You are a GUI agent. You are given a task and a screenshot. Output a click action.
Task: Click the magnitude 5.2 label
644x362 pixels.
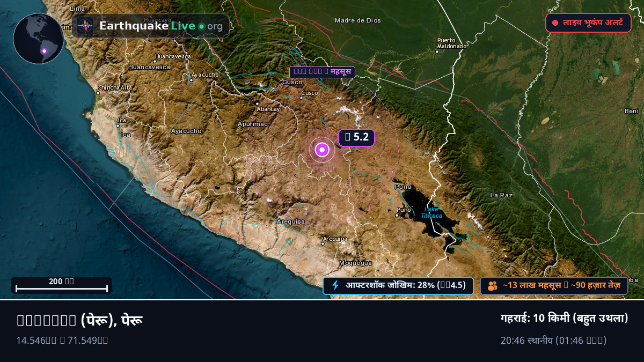pos(356,138)
